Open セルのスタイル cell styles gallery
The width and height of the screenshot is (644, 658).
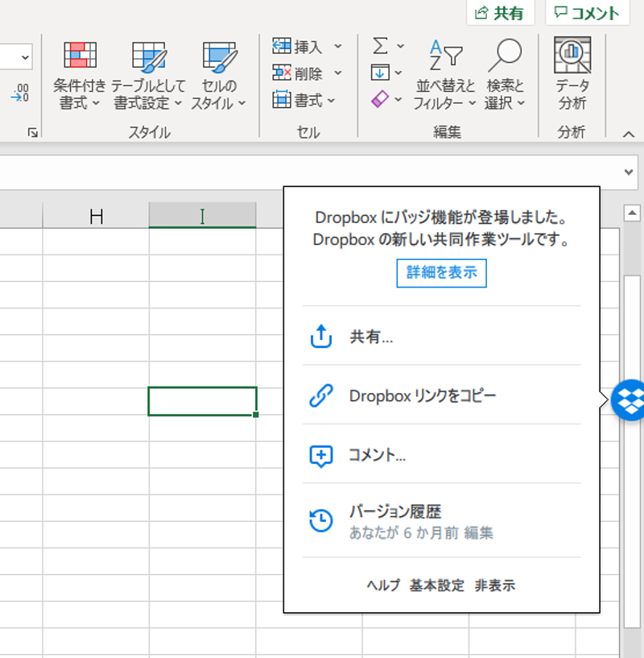click(219, 76)
